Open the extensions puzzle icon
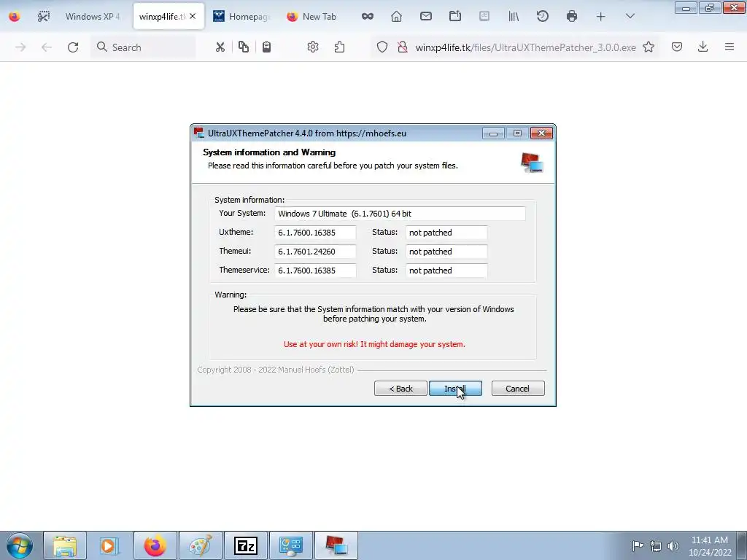Image resolution: width=747 pixels, height=560 pixels. coord(340,47)
